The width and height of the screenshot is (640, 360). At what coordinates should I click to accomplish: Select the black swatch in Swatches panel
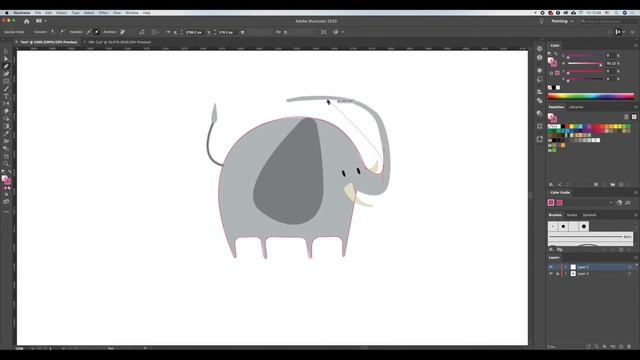tap(562, 127)
